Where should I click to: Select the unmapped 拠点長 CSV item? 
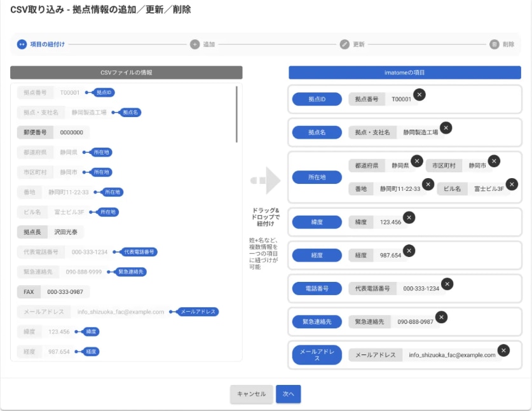[x=51, y=232]
